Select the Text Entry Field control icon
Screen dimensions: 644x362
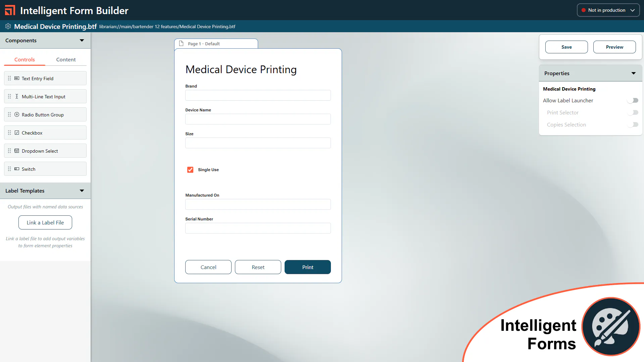coord(17,78)
